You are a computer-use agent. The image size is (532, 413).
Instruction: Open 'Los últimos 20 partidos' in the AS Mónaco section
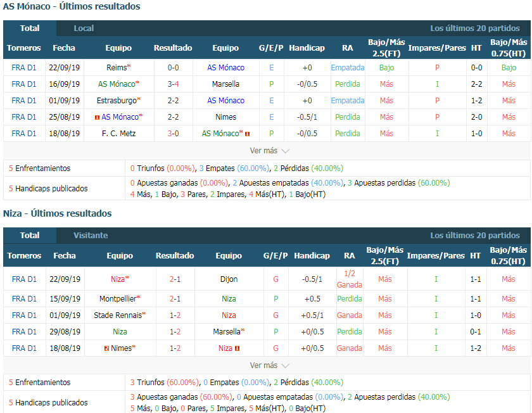pyautogui.click(x=475, y=28)
